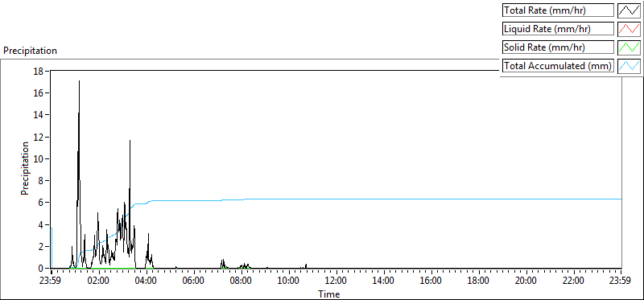Select the 'Total Rate (mm/hr)' legend label
The width and height of the screenshot is (644, 300).
coord(558,10)
